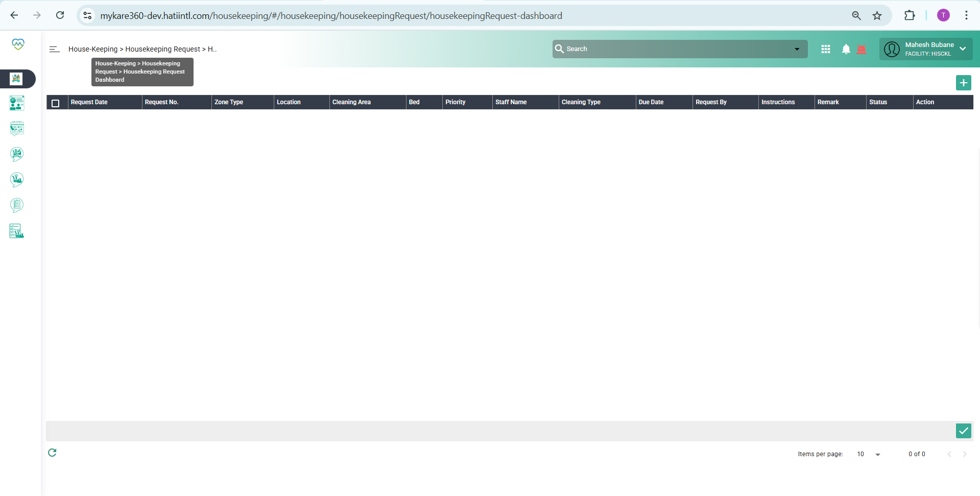Tick the select-all checkbox in the table header

[x=56, y=103]
